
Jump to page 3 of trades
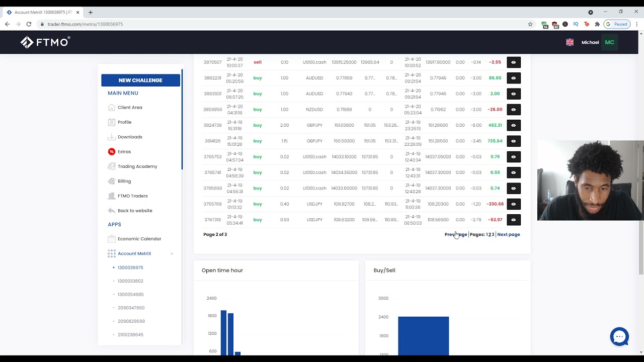click(493, 234)
